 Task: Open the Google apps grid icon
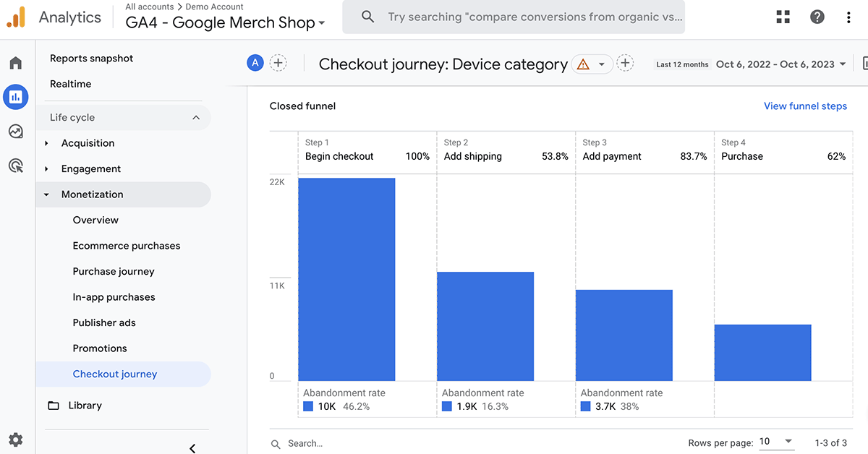pyautogui.click(x=783, y=17)
